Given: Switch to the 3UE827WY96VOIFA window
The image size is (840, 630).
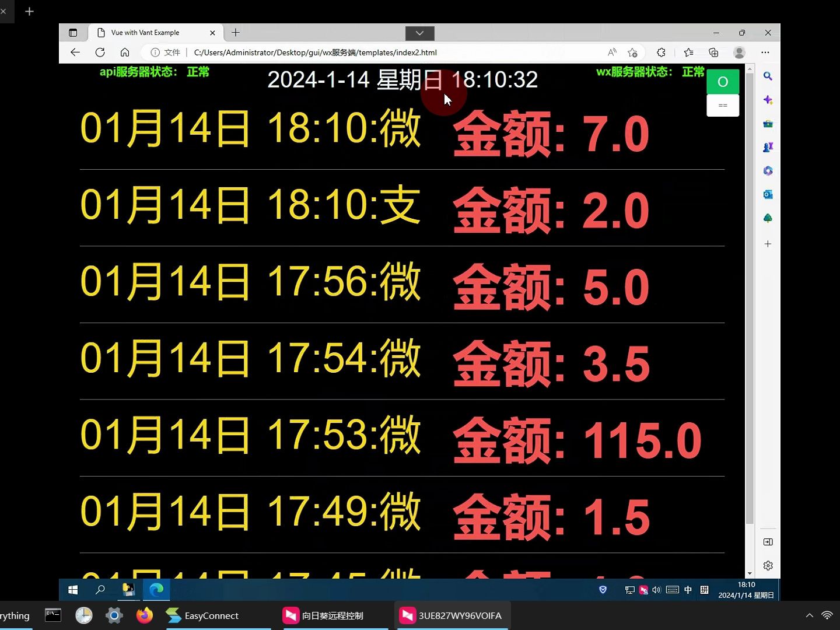Looking at the screenshot, I should pyautogui.click(x=452, y=615).
